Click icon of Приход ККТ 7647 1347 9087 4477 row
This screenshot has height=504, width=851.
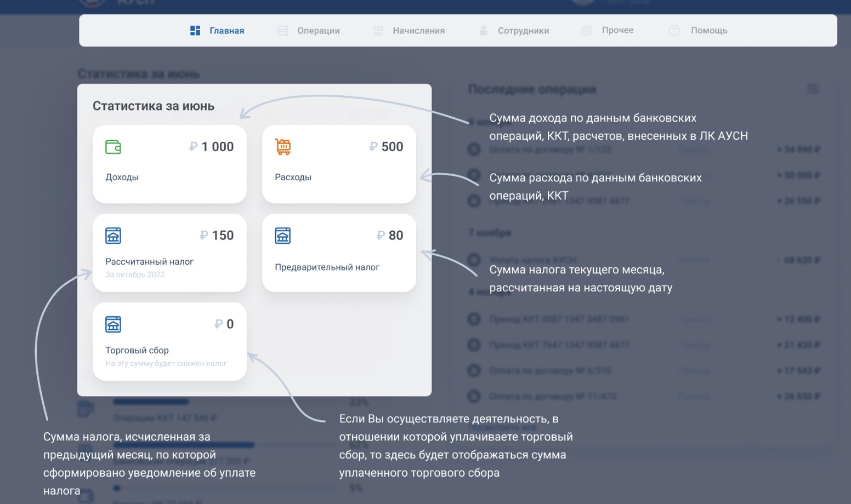474,345
